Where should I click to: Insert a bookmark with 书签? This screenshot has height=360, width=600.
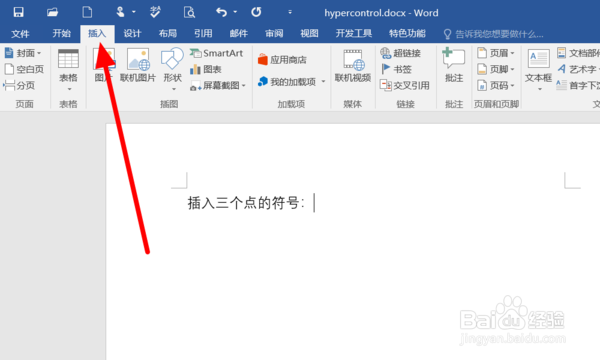click(x=396, y=69)
